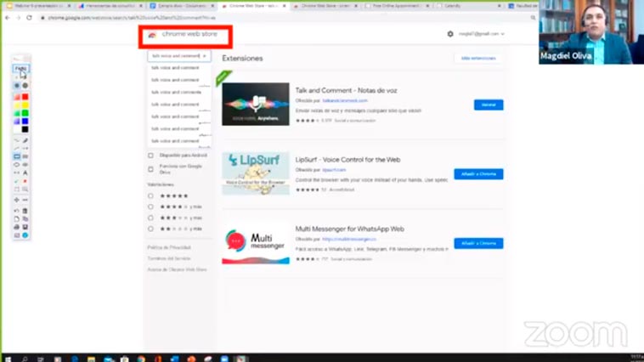
Task: Click the minus icon in annotation toolbar
Action: (25, 200)
